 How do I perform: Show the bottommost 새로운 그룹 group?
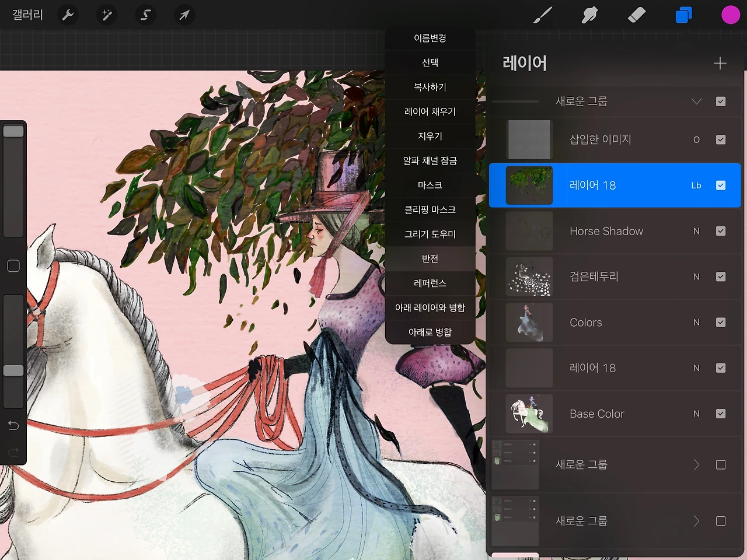click(x=721, y=521)
